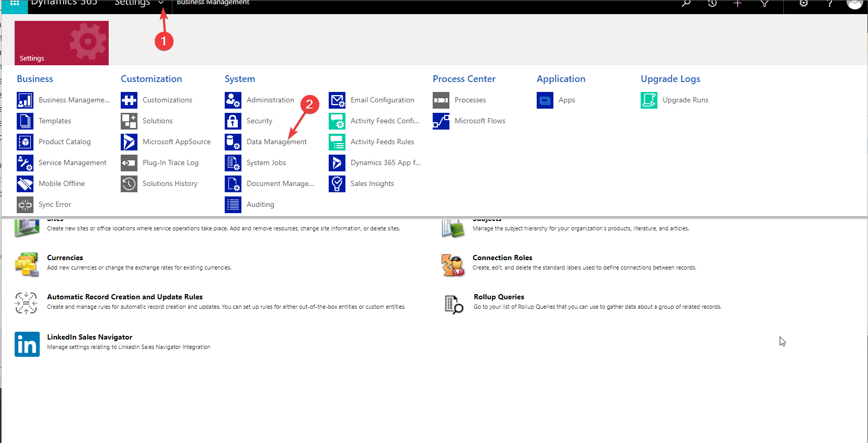Open recent items history icon
The height and width of the screenshot is (443, 868).
712,4
